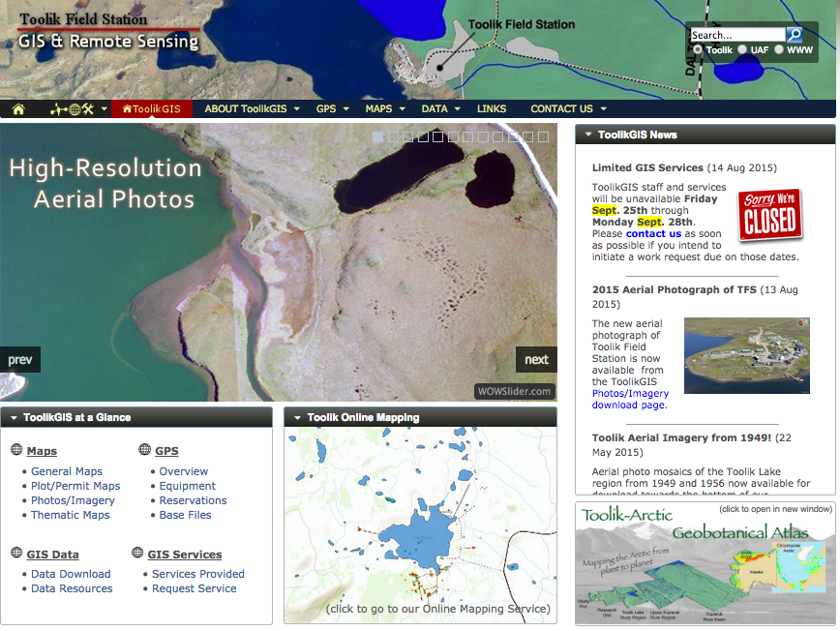Collapse the ToolikGIS News panel
Screen dimensions: 840x631
tap(588, 135)
